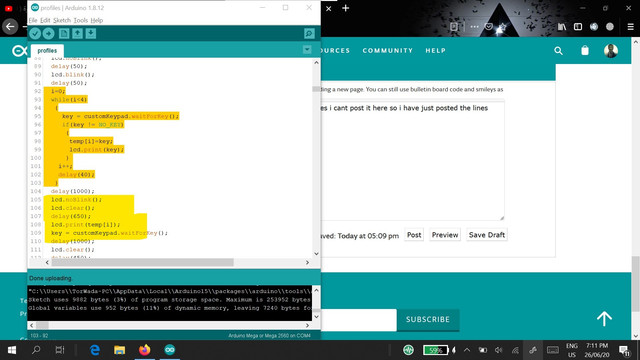Image resolution: width=640 pixels, height=360 pixels.
Task: Open the tab options dropdown arrow
Action: [307, 50]
